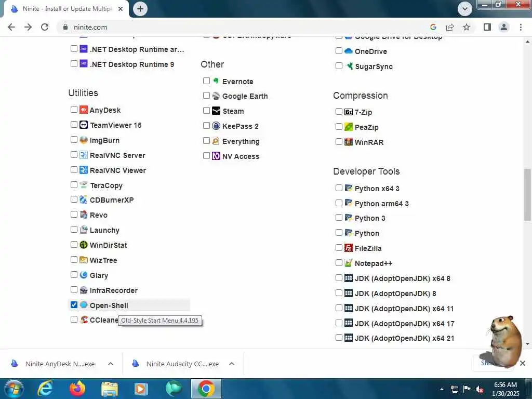Viewport: 532px width, 399px height.
Task: Check the AnyDesk checkbox
Action: coord(74,109)
